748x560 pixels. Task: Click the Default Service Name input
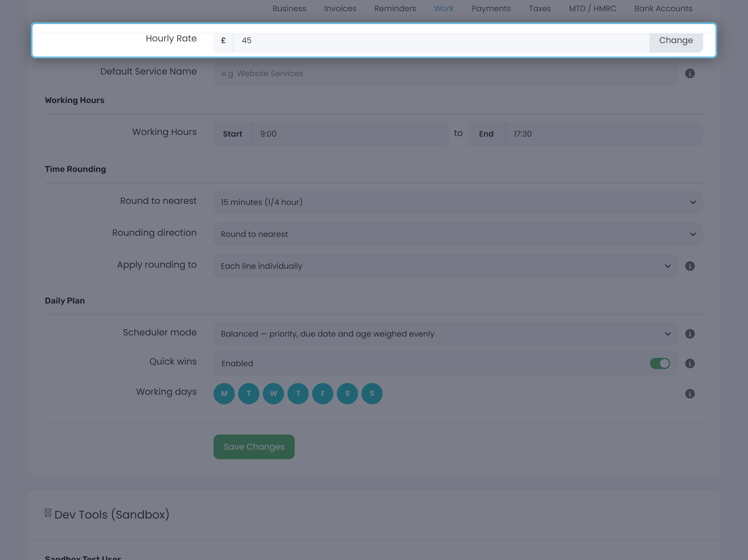coord(445,73)
